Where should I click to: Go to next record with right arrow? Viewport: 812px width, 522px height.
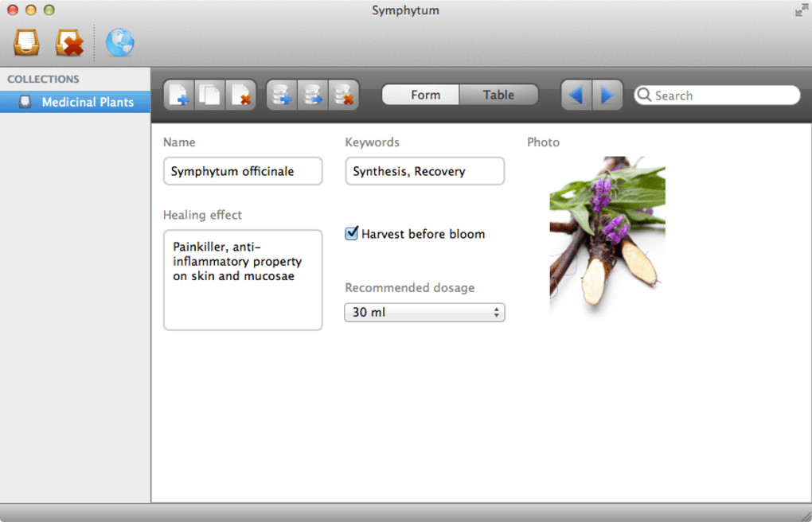coord(607,95)
